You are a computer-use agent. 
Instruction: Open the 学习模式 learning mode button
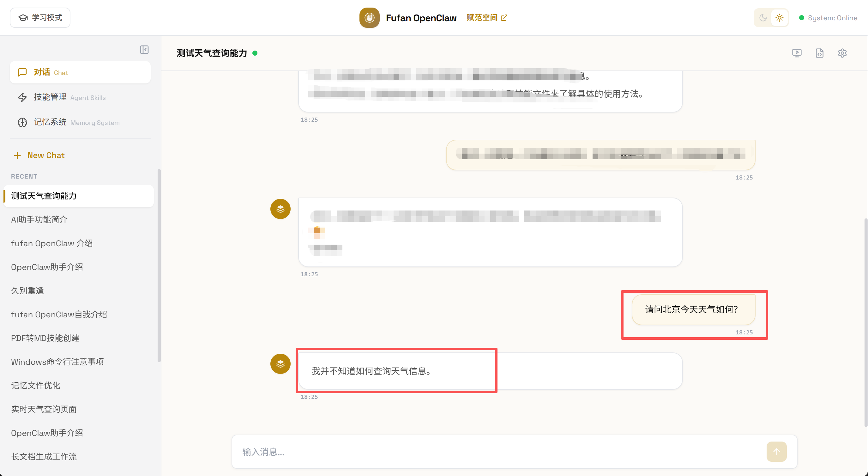coord(40,17)
